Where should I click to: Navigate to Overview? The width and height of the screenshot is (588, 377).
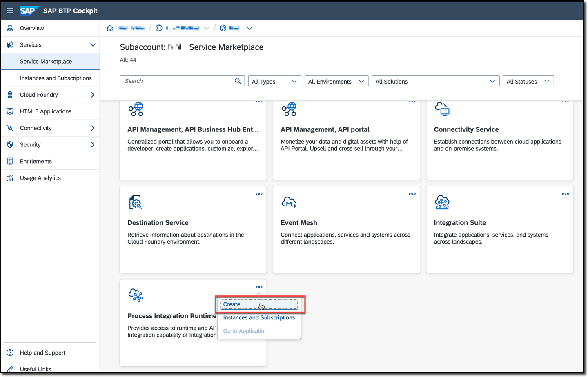coord(50,28)
